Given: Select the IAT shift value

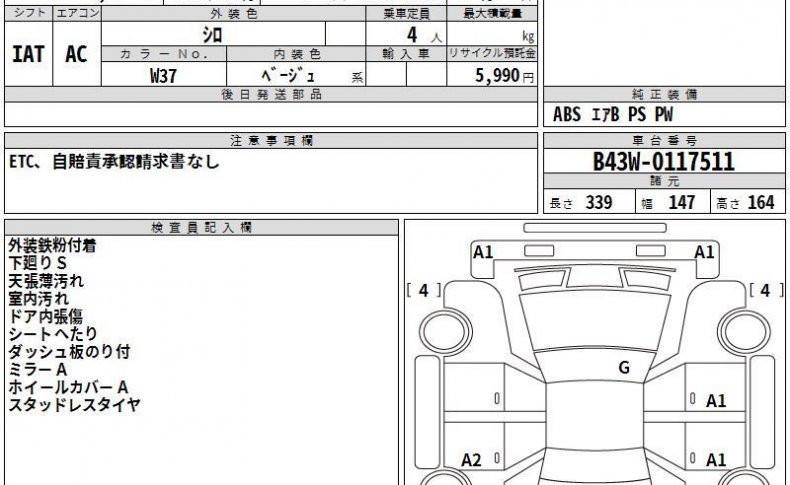Looking at the screenshot, I should pos(28,54).
